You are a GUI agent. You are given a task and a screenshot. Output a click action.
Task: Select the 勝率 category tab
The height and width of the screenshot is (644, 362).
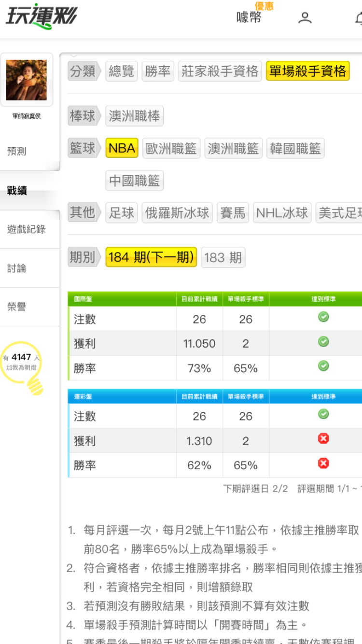pos(157,71)
